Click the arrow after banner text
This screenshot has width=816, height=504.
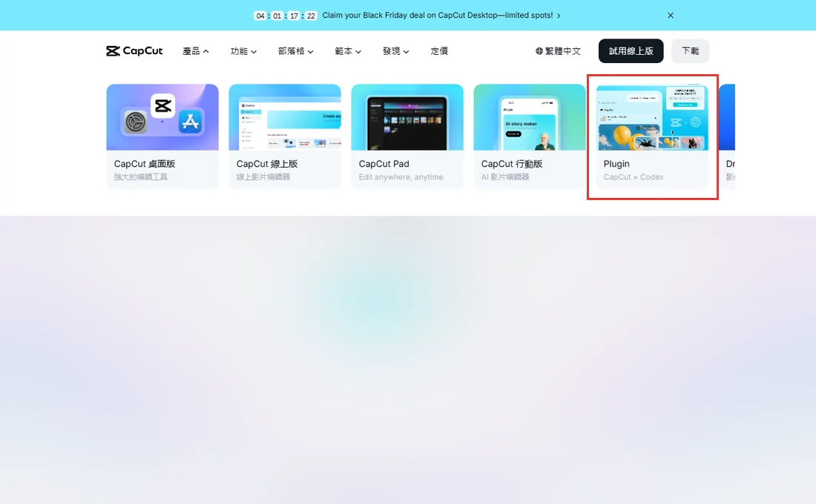click(x=559, y=16)
